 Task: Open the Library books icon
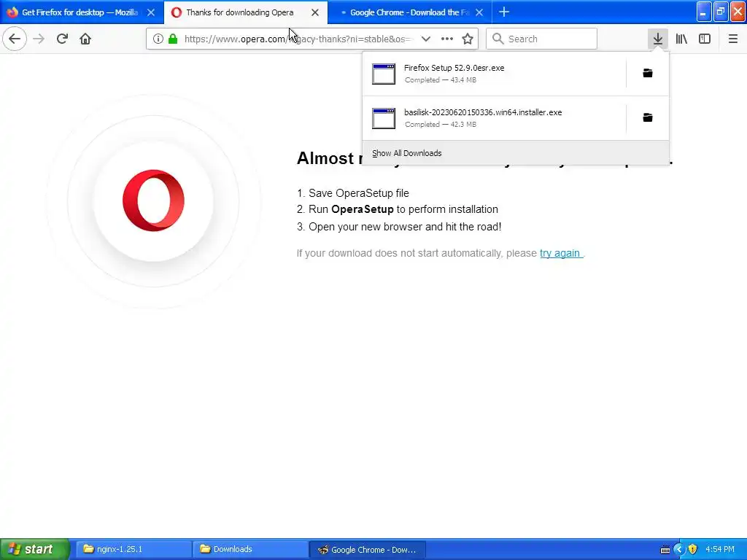(681, 39)
